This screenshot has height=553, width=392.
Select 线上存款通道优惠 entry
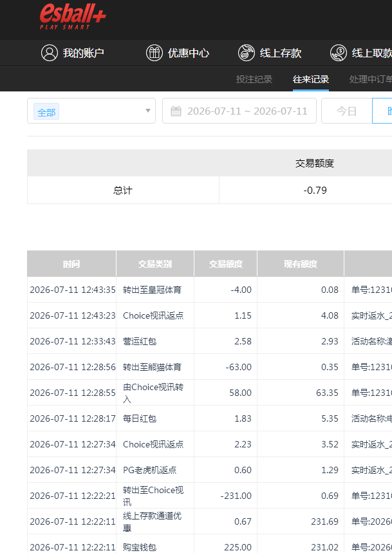153,521
